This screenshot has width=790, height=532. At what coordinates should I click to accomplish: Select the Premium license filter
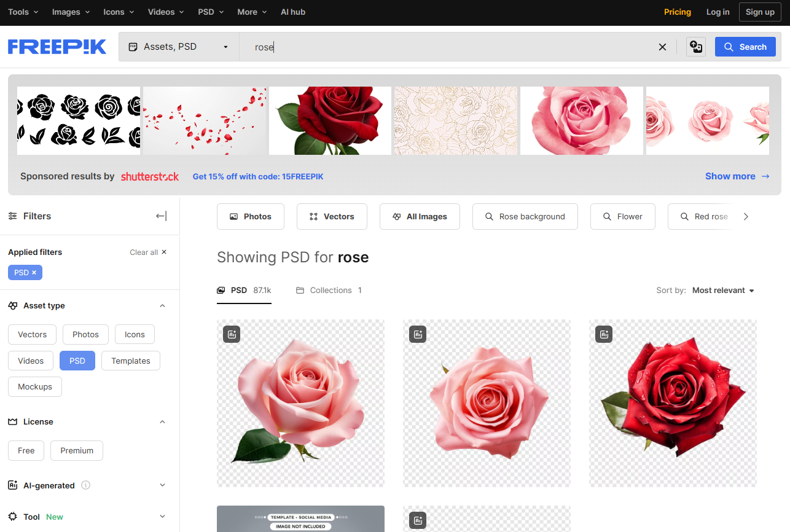coord(77,450)
